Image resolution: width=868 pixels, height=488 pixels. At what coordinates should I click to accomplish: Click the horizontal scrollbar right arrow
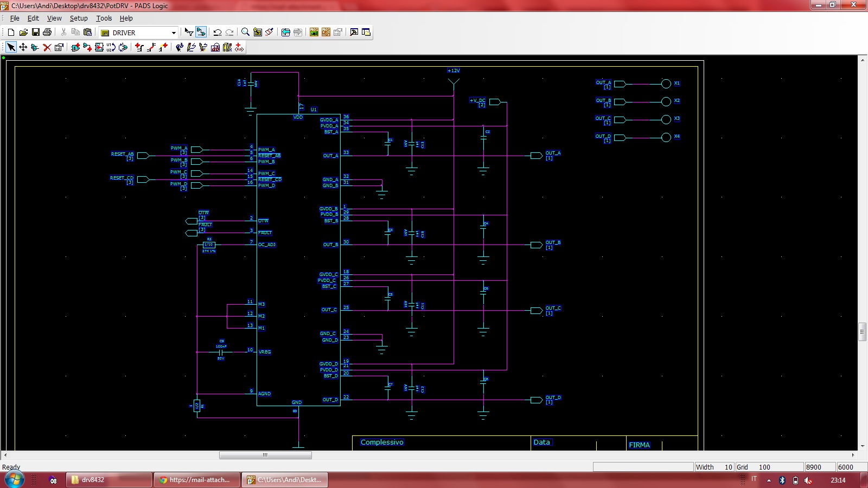853,455
